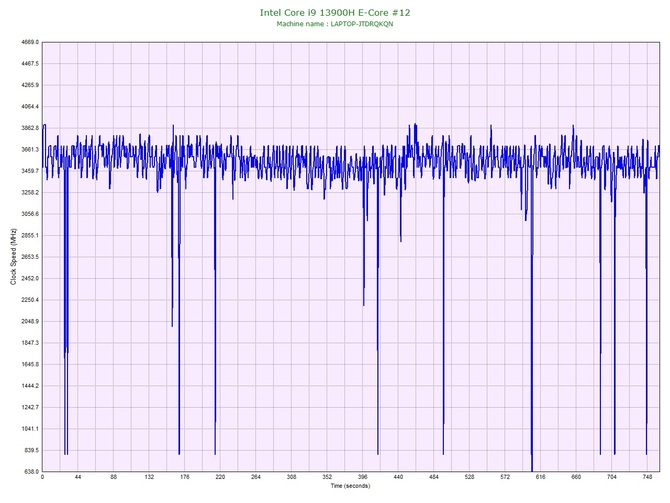Click the 2250.4 y-axis value
670x503 pixels.
pos(30,300)
